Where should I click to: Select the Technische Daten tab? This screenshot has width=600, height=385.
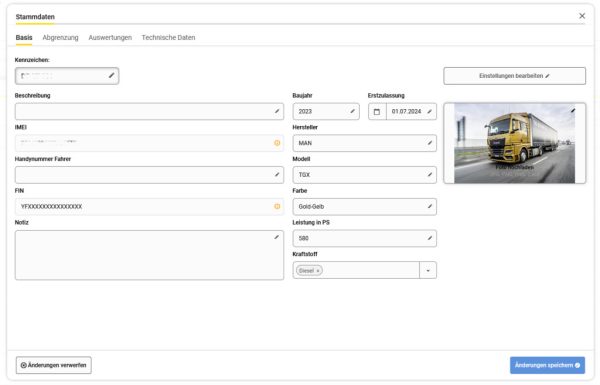click(x=168, y=38)
